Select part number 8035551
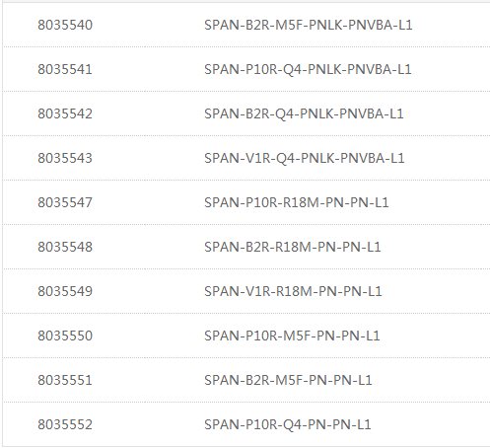The height and width of the screenshot is (448, 490). 65,380
